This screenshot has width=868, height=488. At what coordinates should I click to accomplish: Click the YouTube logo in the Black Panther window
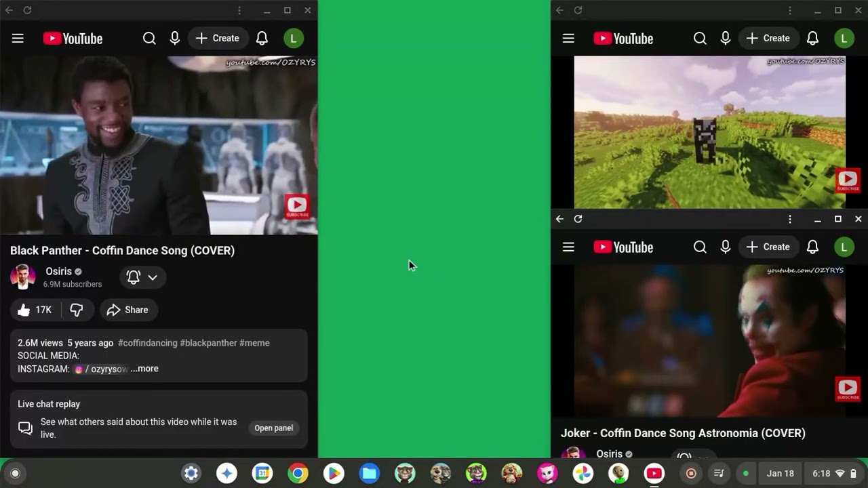(x=73, y=39)
